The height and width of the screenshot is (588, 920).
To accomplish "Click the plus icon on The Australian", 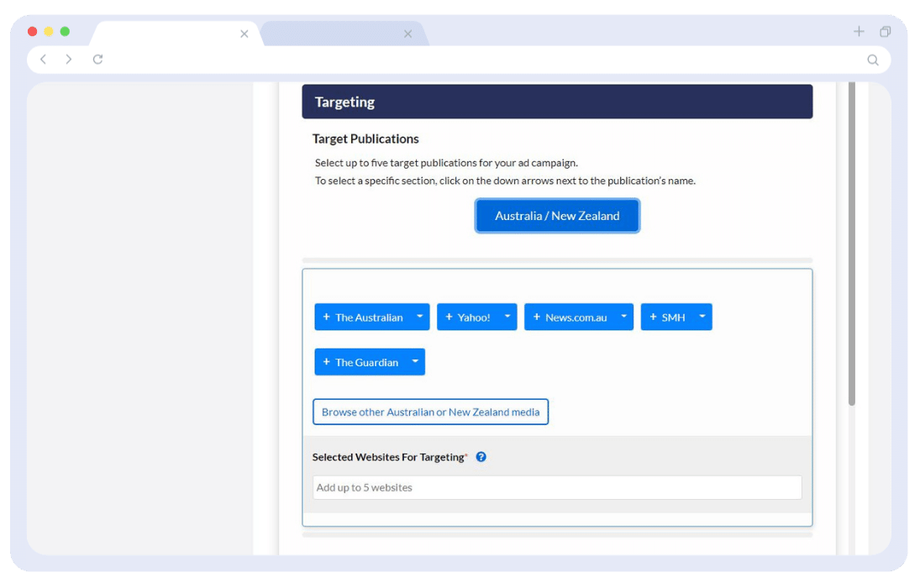I will point(325,317).
